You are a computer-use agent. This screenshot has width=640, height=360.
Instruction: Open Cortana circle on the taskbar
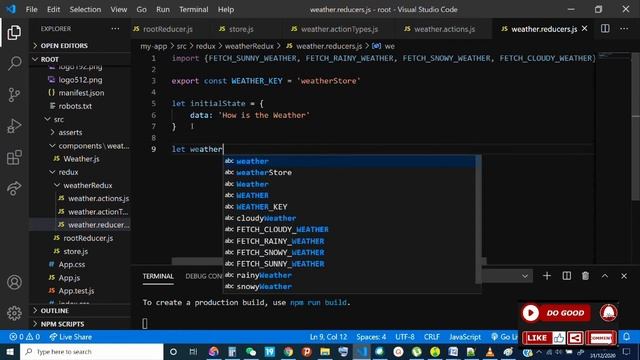[173, 351]
